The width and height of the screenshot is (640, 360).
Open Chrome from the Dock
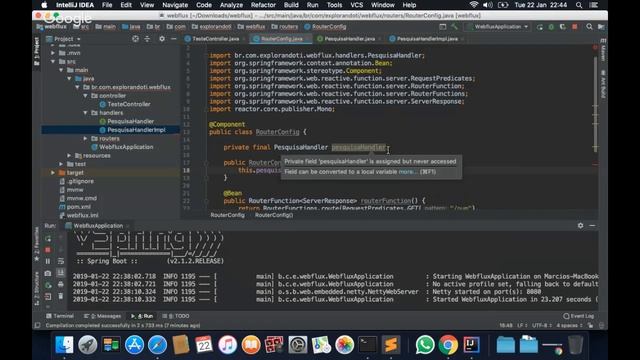pos(448,344)
